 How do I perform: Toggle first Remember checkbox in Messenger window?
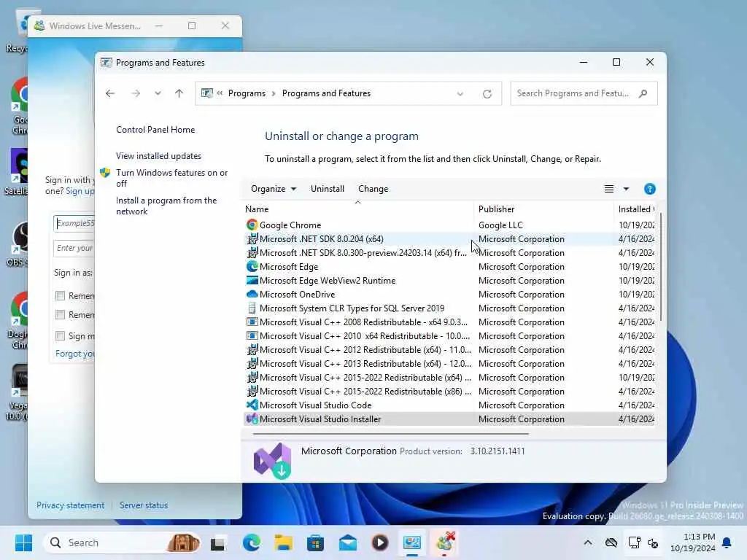(x=60, y=296)
